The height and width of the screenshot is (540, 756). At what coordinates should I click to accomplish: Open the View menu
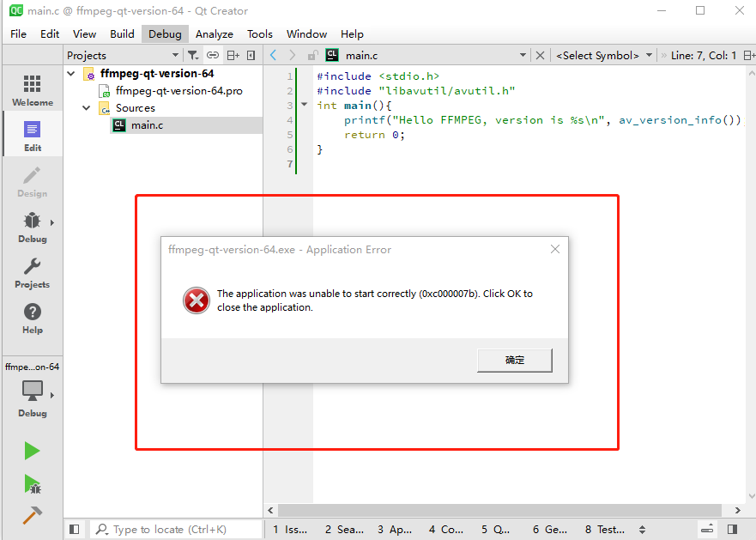click(84, 34)
